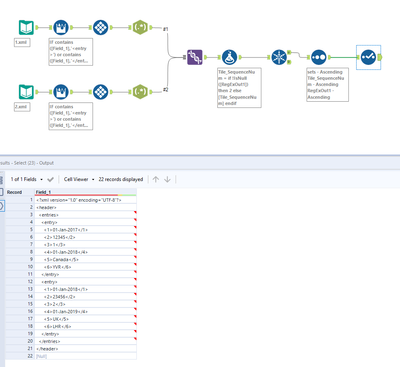Select the </entry> cell in record 11
This screenshot has width=400, height=367.
point(86,274)
